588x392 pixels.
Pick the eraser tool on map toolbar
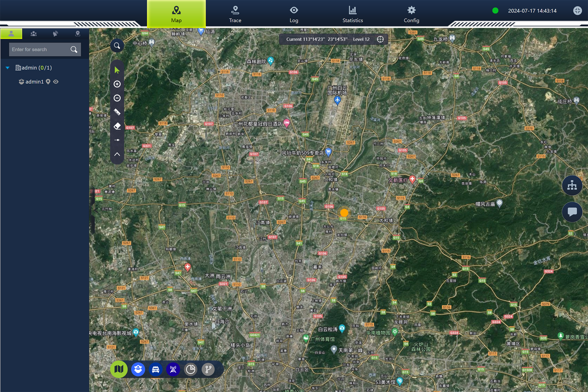[117, 126]
